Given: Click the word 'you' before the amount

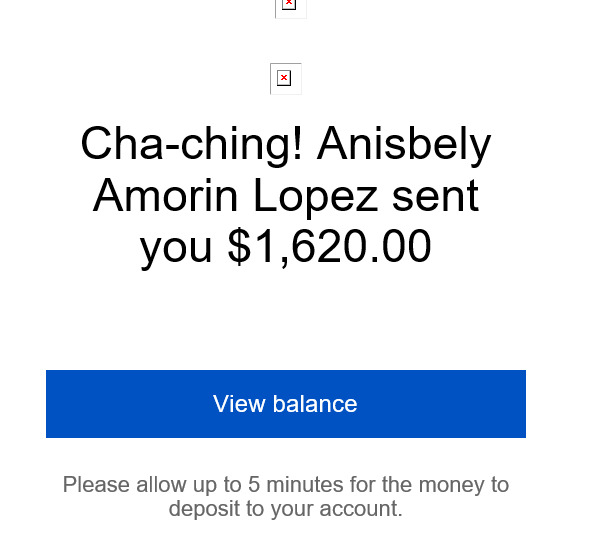Looking at the screenshot, I should coord(176,250).
